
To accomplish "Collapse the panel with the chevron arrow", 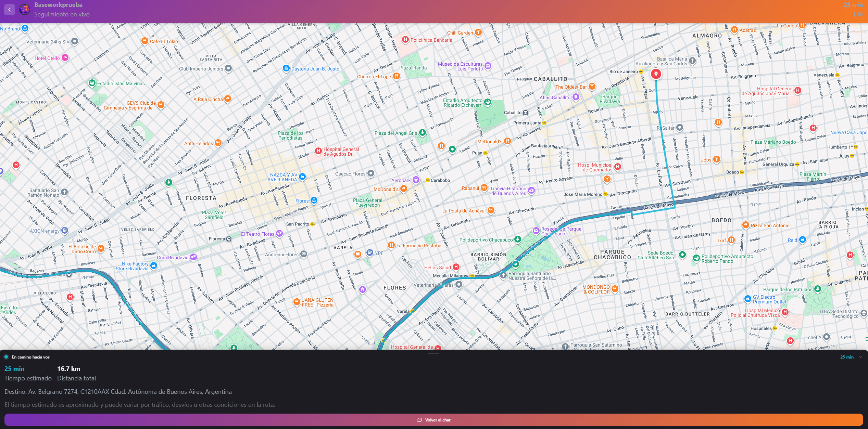I will tap(860, 357).
